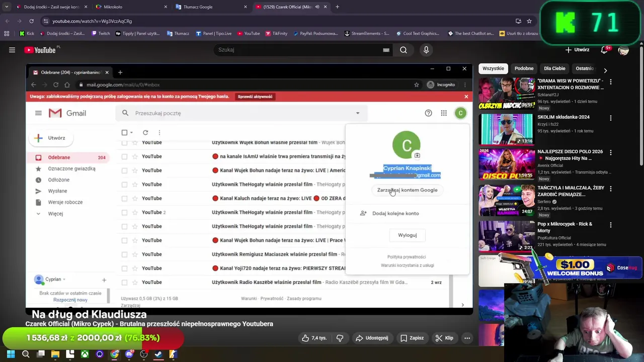
Task: Select the Podobne filter chip
Action: 524,68
